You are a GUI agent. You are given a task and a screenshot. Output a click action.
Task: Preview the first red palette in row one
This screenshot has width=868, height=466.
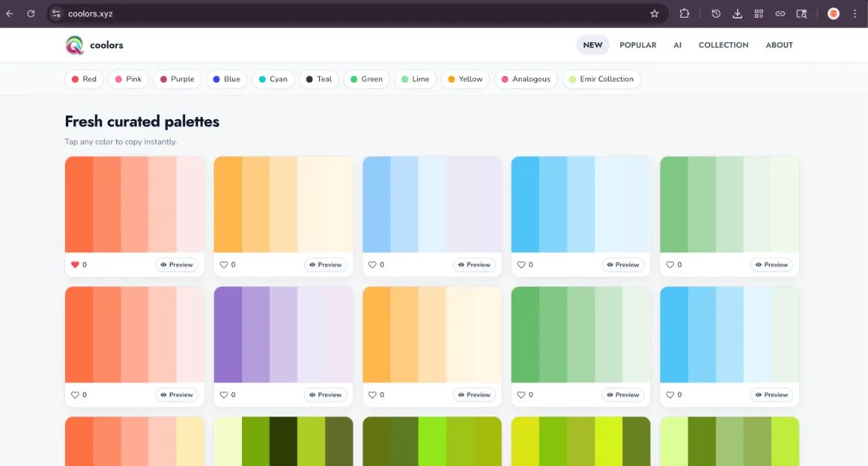click(x=177, y=265)
